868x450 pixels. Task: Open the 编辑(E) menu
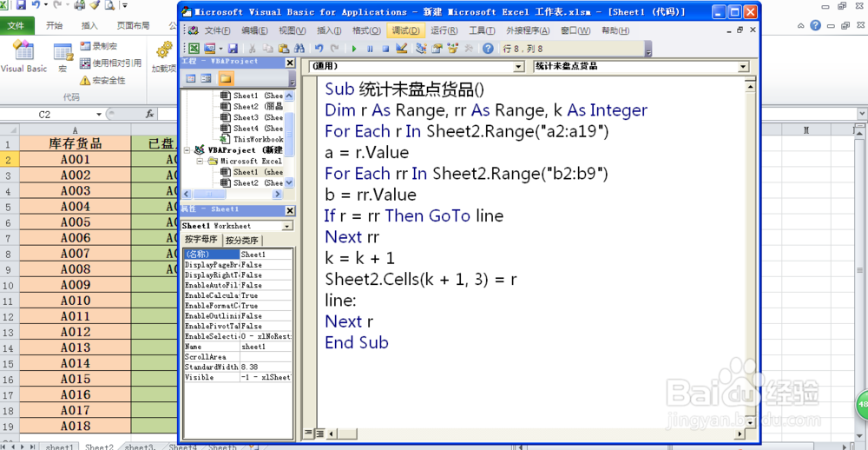tap(254, 30)
